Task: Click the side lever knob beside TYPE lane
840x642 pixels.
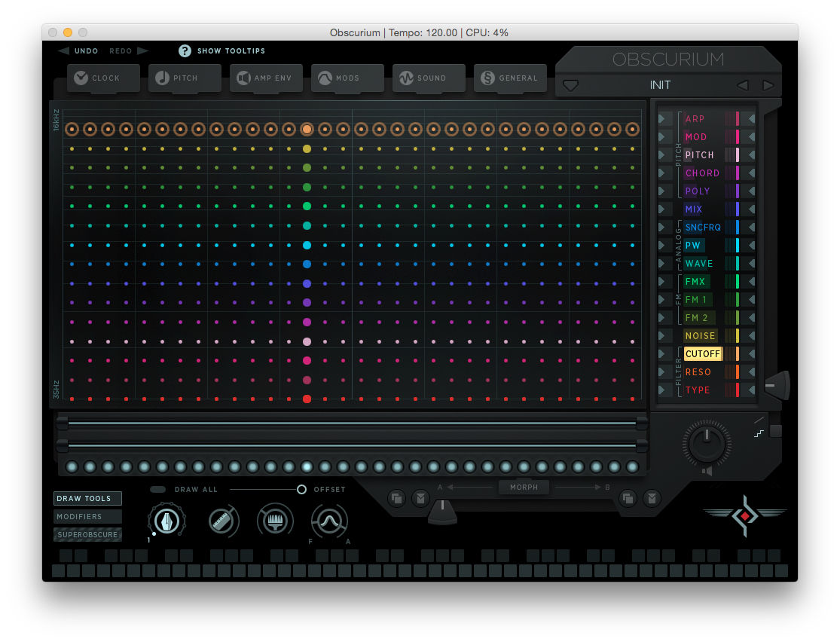Action: click(x=777, y=385)
